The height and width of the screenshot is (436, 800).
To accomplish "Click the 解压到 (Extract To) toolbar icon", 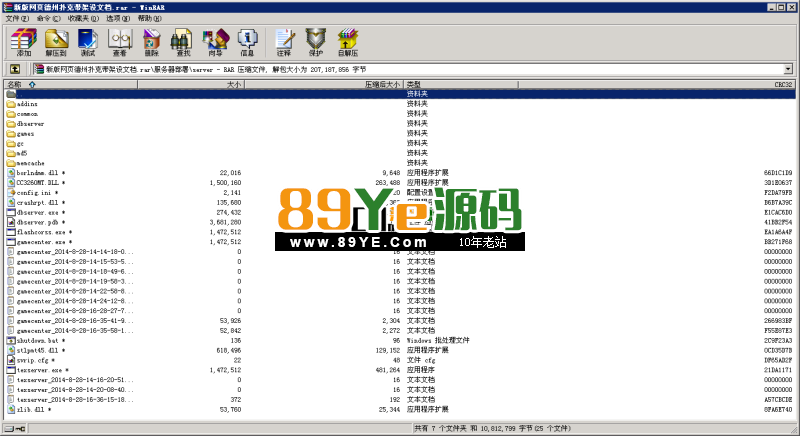I will tap(56, 42).
